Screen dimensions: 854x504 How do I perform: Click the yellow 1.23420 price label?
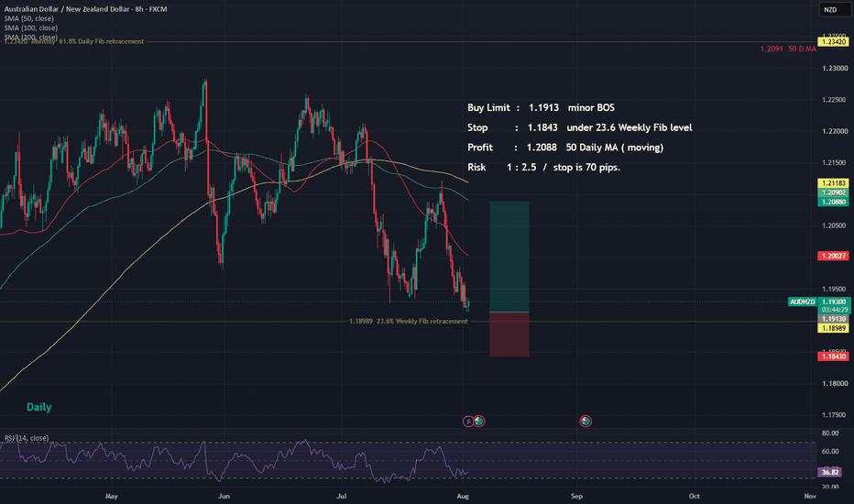coord(833,42)
